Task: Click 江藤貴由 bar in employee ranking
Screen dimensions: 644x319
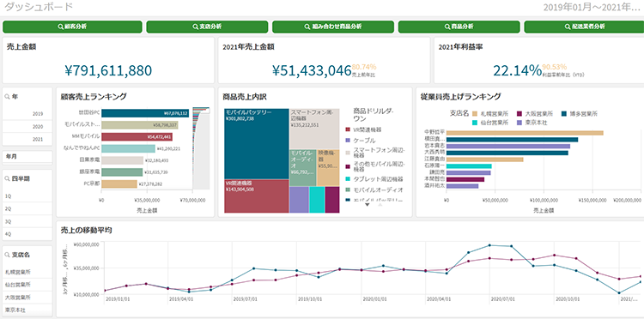Action: [484, 159]
